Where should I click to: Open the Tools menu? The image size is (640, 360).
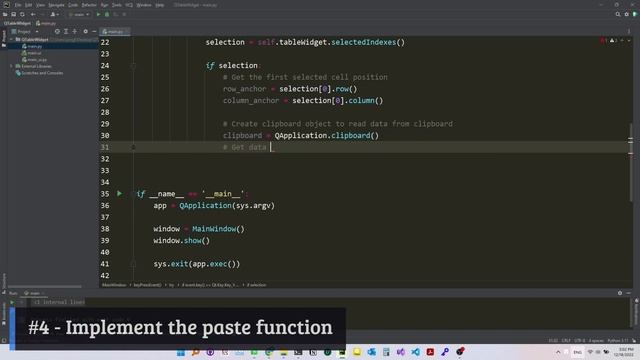(x=117, y=5)
